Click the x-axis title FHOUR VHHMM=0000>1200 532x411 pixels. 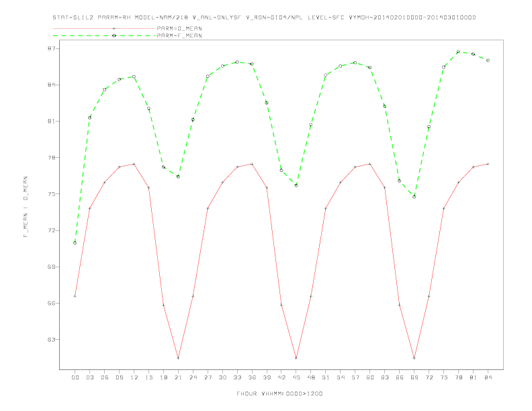pos(279,394)
